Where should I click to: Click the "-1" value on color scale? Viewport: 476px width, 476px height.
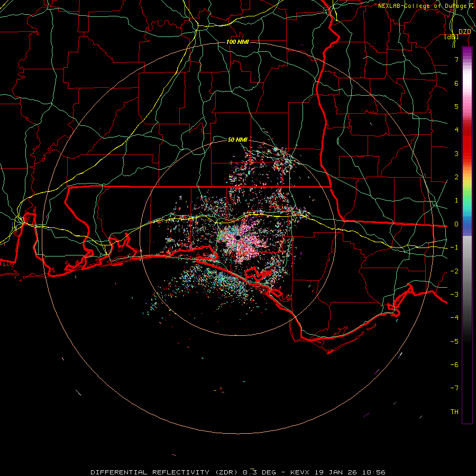pyautogui.click(x=454, y=248)
